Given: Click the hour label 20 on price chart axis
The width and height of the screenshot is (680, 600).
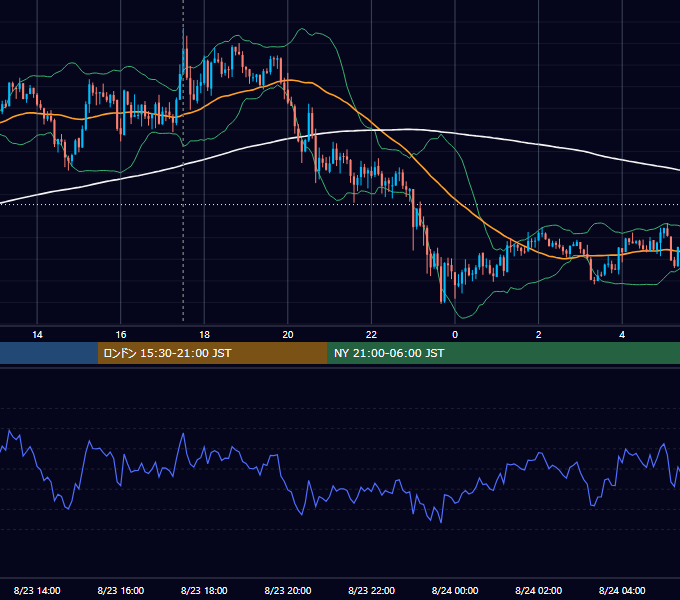Looking at the screenshot, I should pyautogui.click(x=288, y=335).
